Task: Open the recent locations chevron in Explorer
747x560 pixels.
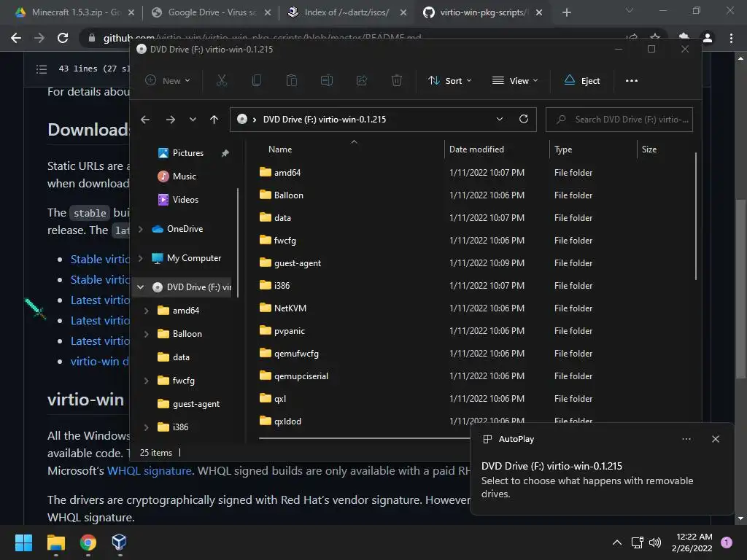Action: click(193, 120)
